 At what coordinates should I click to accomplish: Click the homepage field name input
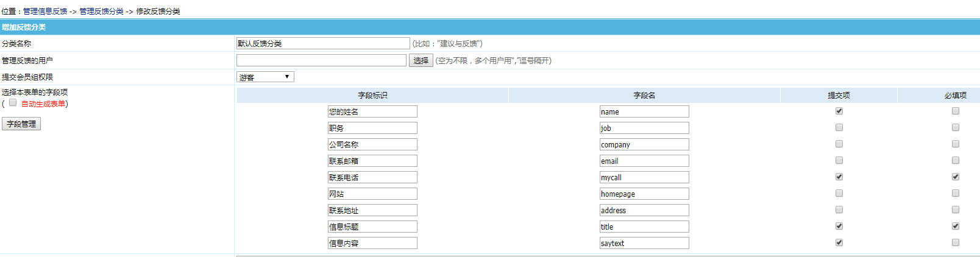point(644,194)
